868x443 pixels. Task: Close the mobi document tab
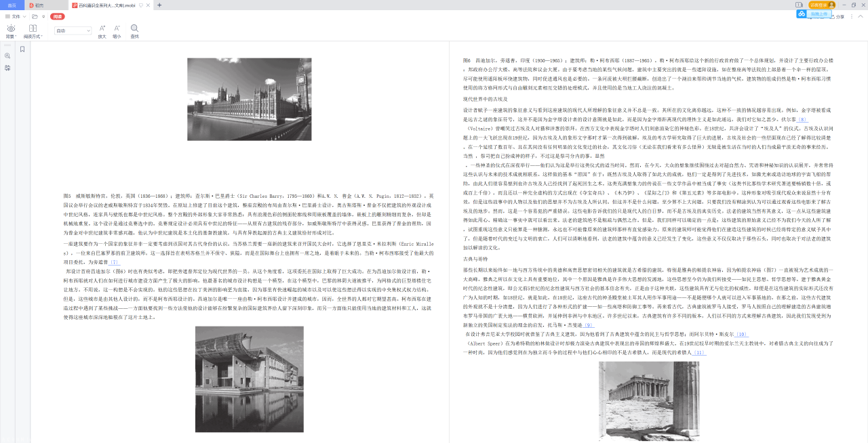(148, 5)
